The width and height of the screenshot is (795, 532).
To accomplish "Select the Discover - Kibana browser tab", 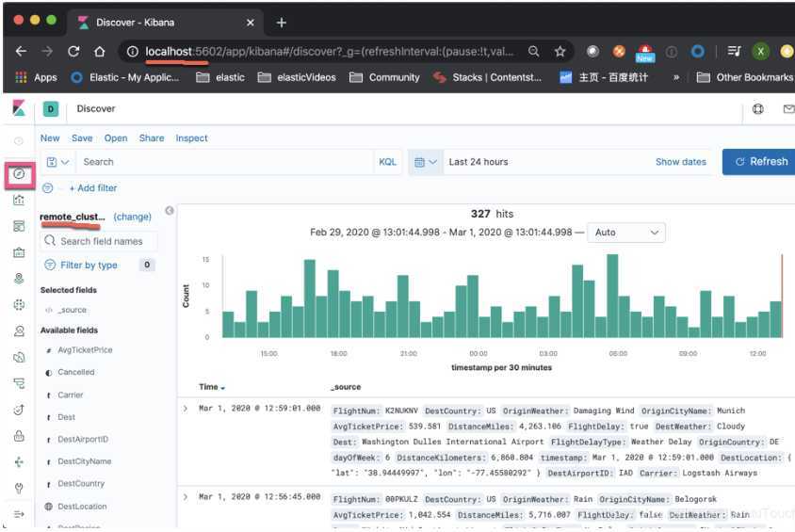I will [x=165, y=23].
